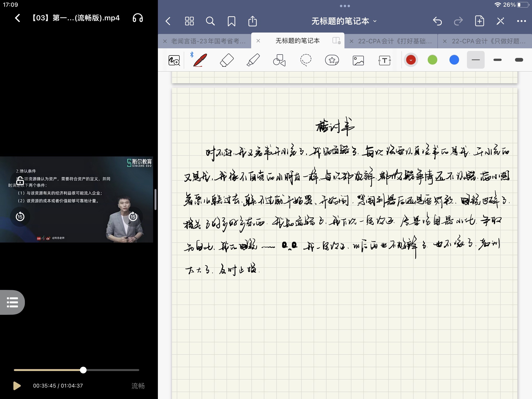Select the lasso selection tool
The width and height of the screenshot is (532, 399).
tap(306, 60)
